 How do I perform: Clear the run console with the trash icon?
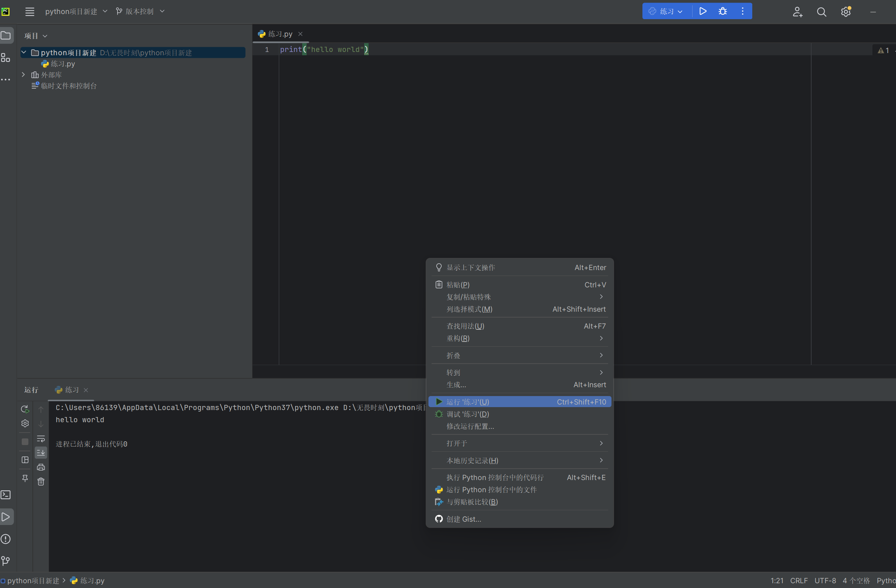[41, 482]
